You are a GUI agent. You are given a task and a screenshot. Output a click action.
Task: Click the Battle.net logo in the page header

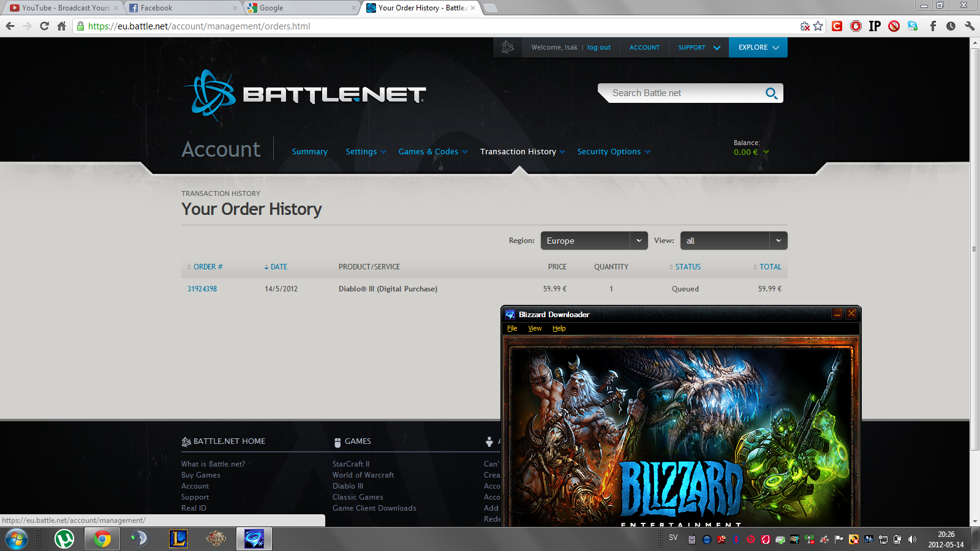click(x=304, y=95)
